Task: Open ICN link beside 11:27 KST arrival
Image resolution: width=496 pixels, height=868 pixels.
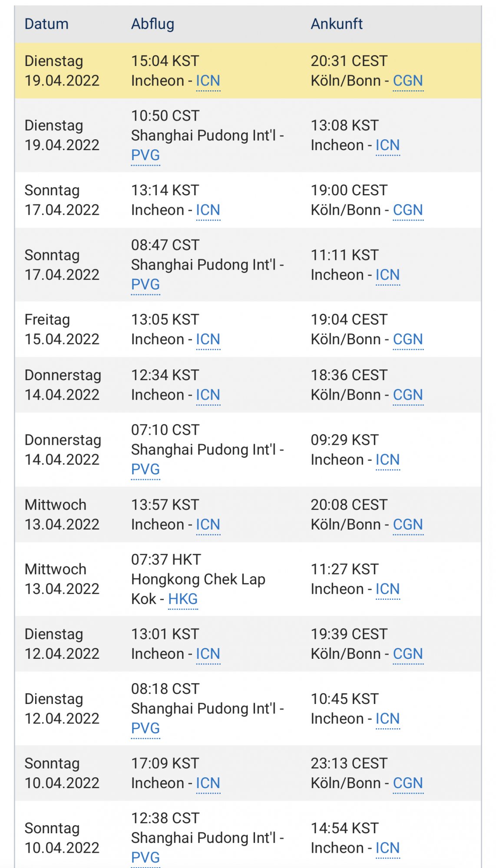Action: pos(387,589)
